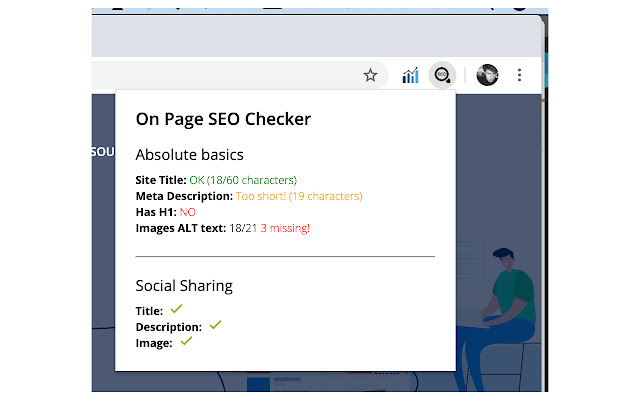This screenshot has height=400, width=640.
Task: Bookmark this page with the star icon
Action: 370,75
